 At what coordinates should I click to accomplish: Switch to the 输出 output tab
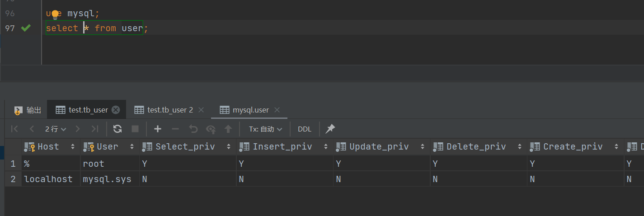[x=28, y=110]
